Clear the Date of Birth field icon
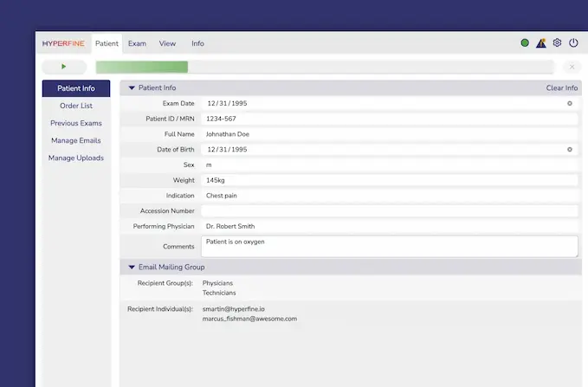The width and height of the screenshot is (588, 387). coord(570,149)
